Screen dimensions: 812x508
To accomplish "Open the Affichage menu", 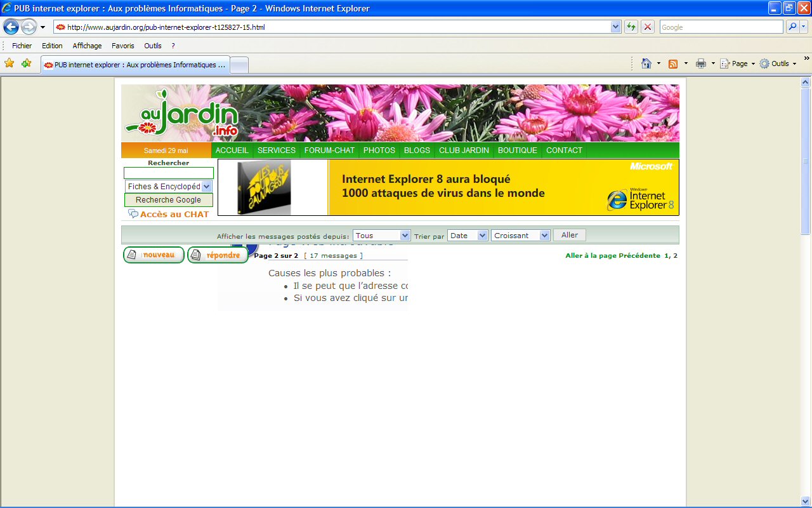I will point(87,46).
